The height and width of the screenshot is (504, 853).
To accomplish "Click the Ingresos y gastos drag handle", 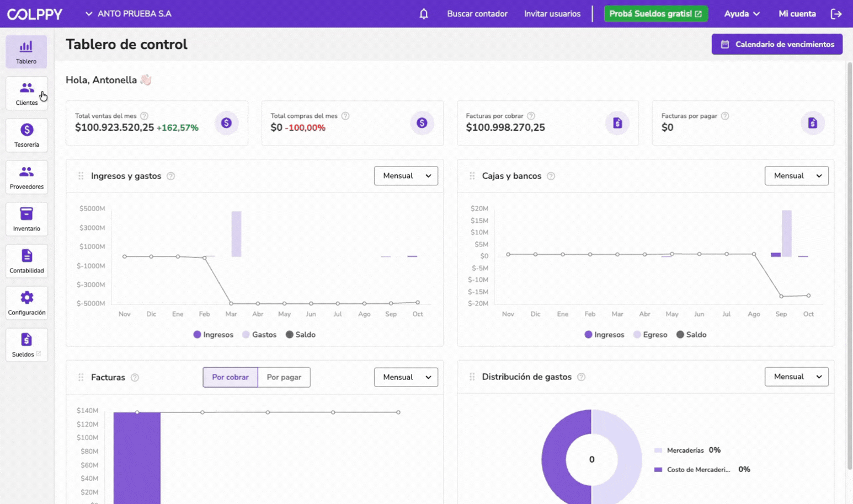I will click(81, 176).
